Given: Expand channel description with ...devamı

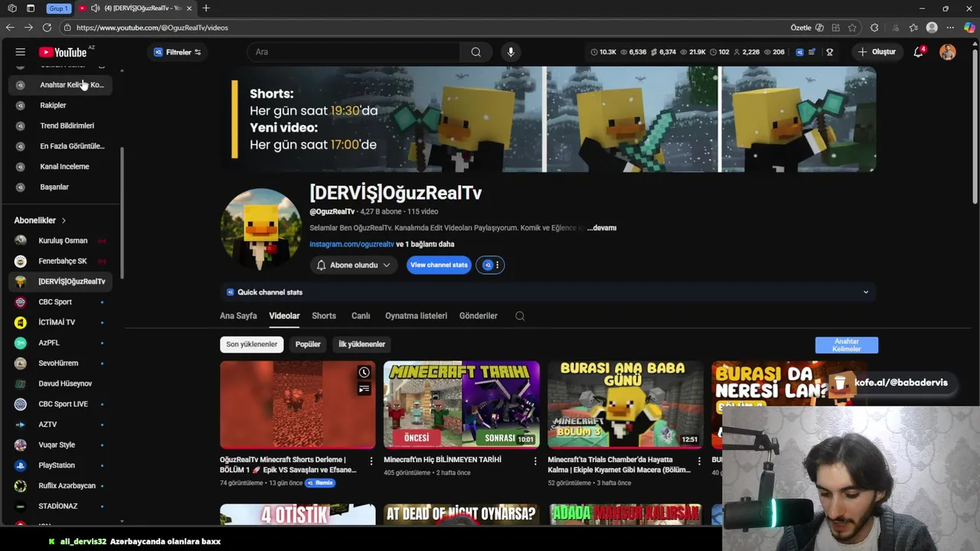Looking at the screenshot, I should (x=602, y=228).
